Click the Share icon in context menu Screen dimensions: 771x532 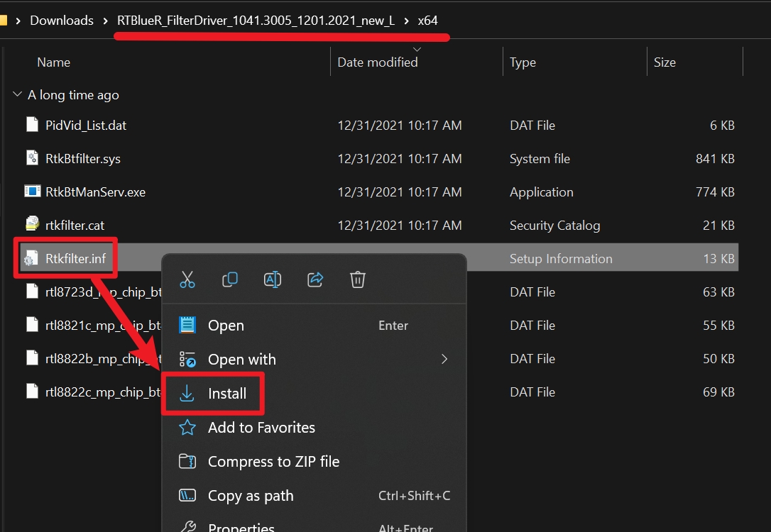tap(315, 279)
